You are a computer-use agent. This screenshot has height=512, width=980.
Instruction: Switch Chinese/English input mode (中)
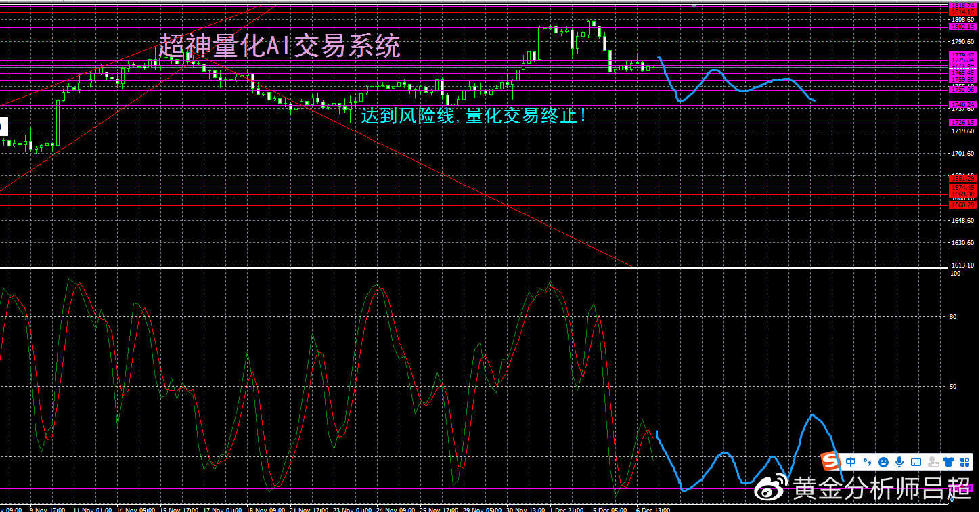[x=851, y=462]
